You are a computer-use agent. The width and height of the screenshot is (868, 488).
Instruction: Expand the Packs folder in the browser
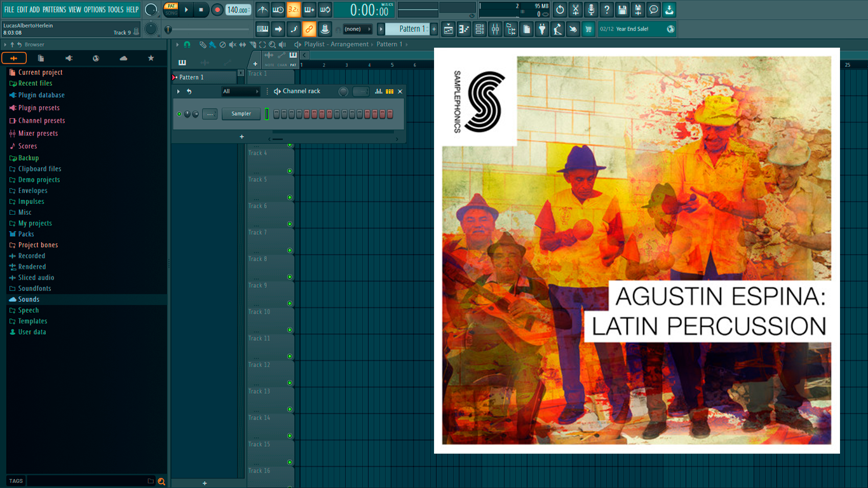tap(26, 234)
